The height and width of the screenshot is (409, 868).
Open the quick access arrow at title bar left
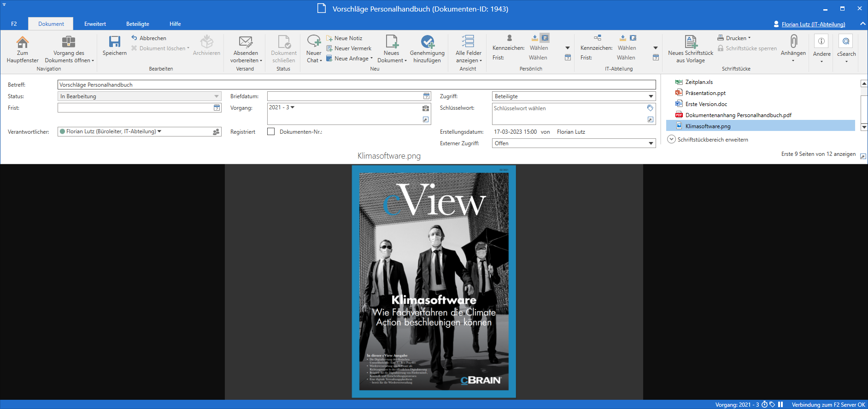pos(4,4)
